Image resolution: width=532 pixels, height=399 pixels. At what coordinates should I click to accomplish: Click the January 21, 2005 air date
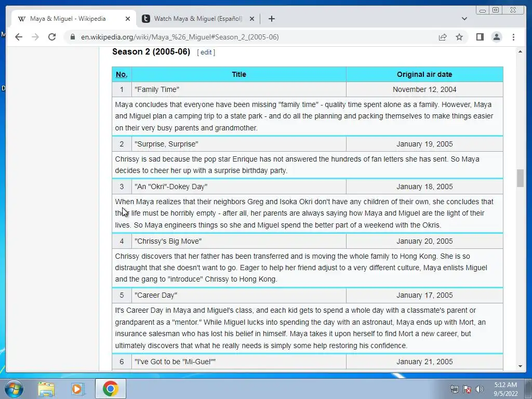point(424,362)
